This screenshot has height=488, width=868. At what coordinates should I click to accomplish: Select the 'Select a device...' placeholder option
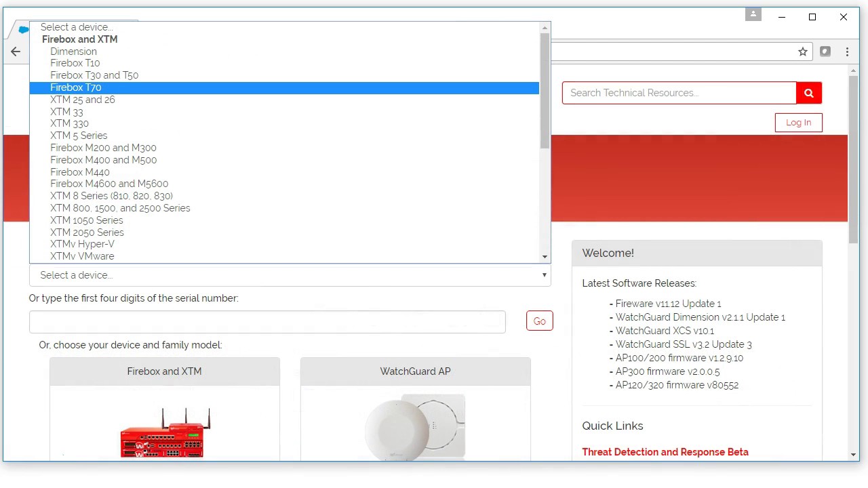[x=284, y=27]
